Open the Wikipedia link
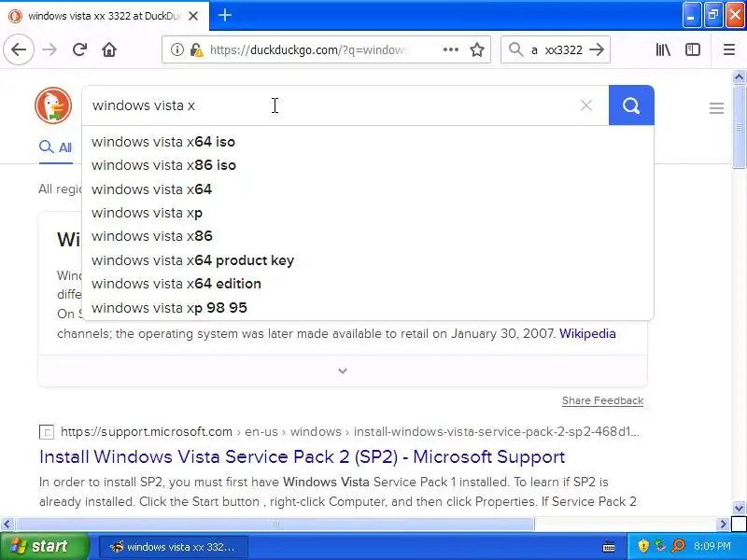 click(587, 333)
